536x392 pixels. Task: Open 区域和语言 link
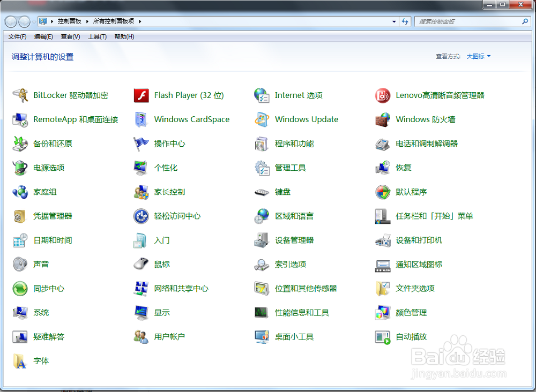(294, 216)
